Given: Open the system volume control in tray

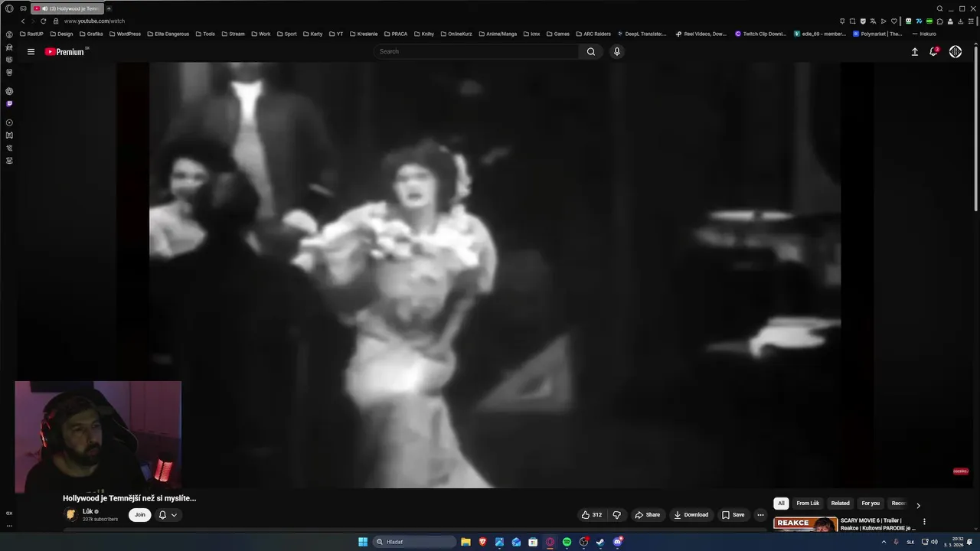Looking at the screenshot, I should (x=934, y=542).
